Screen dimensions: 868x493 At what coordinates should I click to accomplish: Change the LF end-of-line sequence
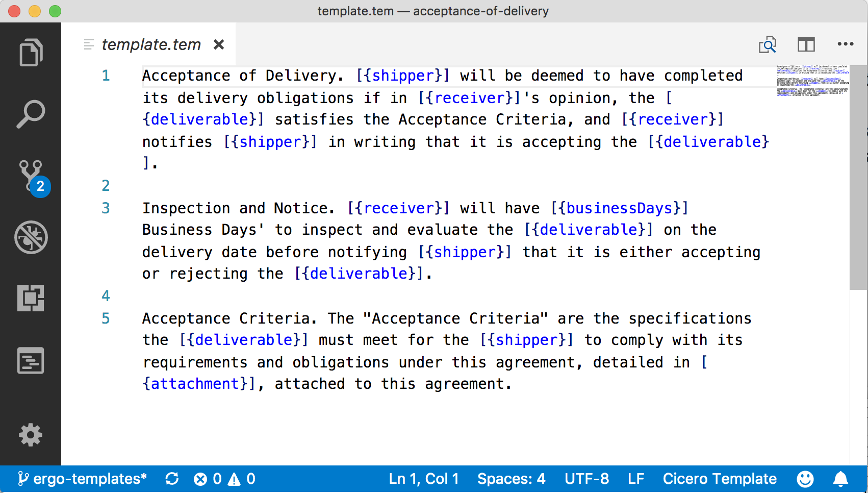(636, 479)
